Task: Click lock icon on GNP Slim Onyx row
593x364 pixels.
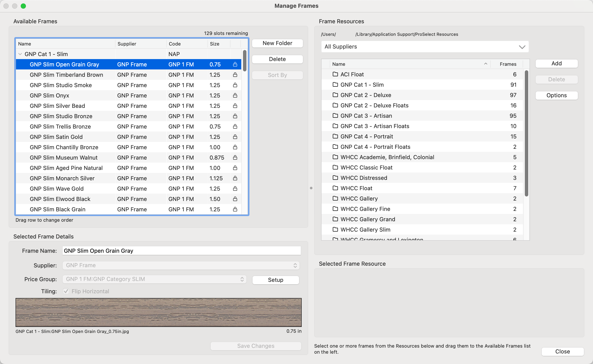Action: click(235, 96)
